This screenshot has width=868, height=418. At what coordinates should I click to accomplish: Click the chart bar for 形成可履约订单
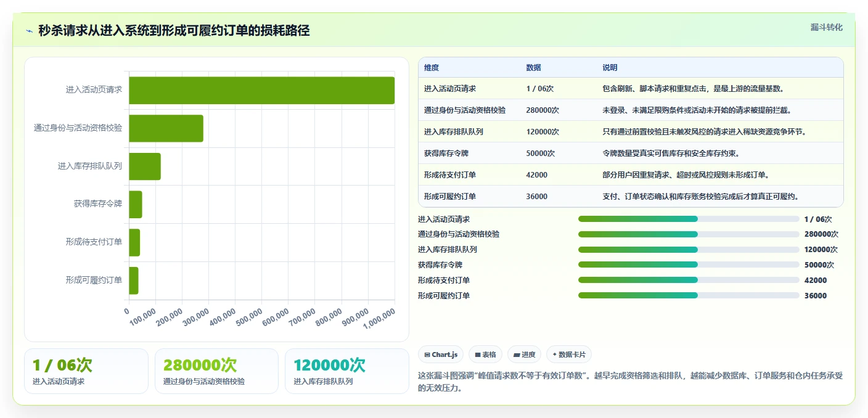tap(134, 281)
